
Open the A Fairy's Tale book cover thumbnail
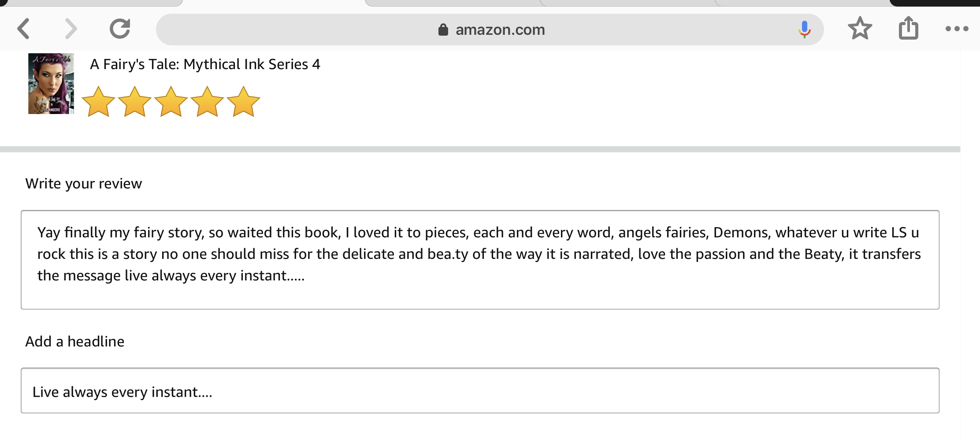click(x=51, y=84)
